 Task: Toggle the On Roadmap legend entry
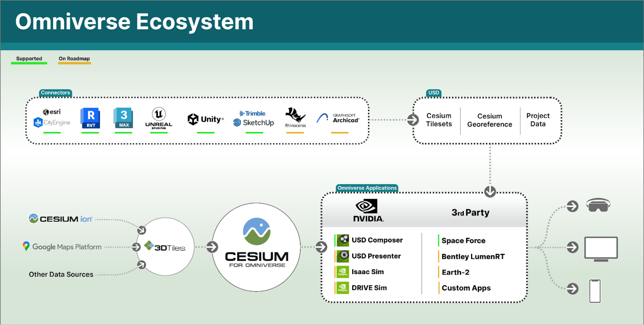pyautogui.click(x=74, y=58)
